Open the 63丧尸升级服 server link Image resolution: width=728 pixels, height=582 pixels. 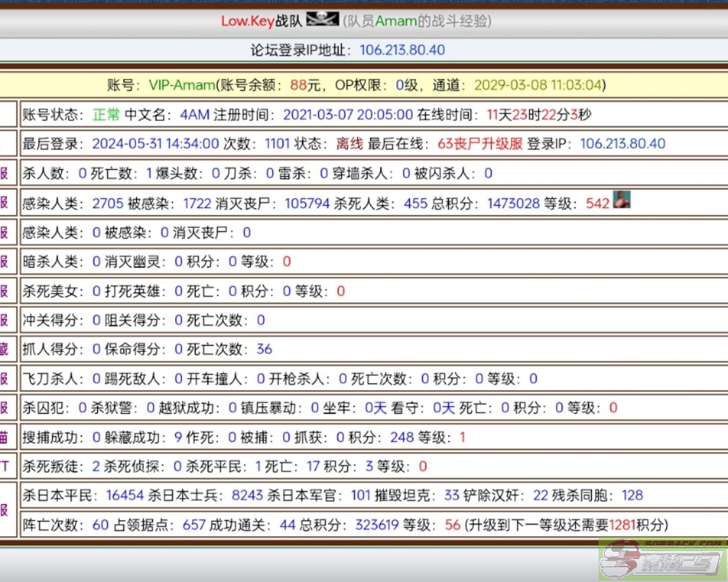tap(480, 143)
